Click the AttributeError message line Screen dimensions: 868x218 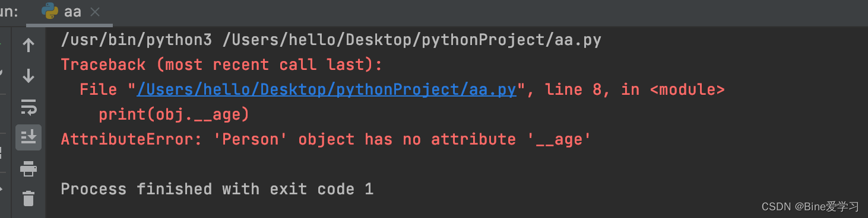(x=326, y=139)
